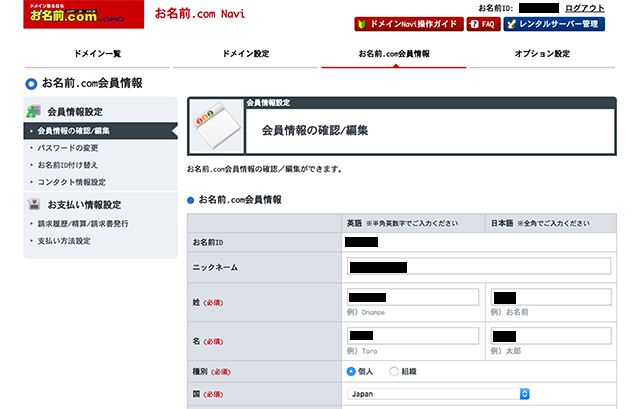Click the 名 Japanese input field
This screenshot has height=409, width=640.
coord(551,336)
